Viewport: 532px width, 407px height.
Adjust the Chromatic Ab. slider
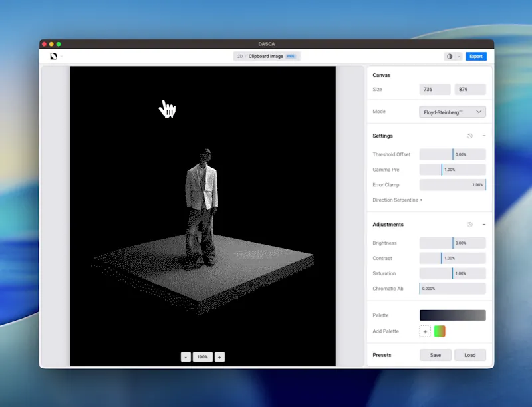click(x=452, y=289)
